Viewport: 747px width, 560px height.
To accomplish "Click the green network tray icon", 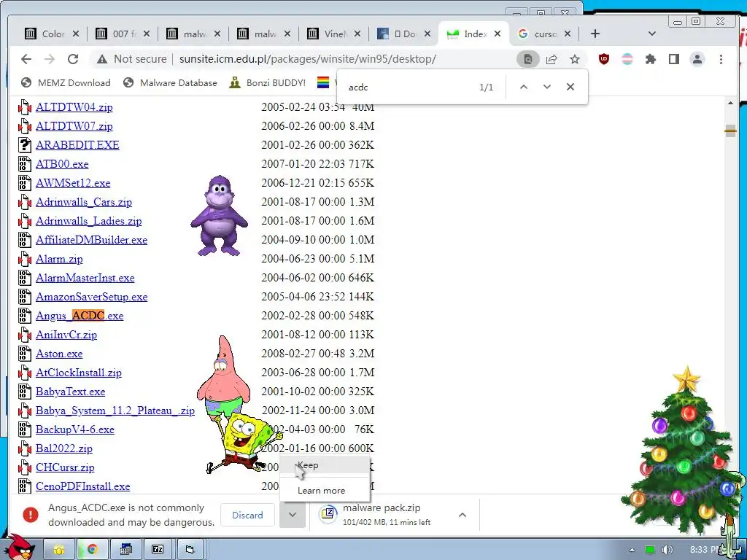I will [x=649, y=550].
